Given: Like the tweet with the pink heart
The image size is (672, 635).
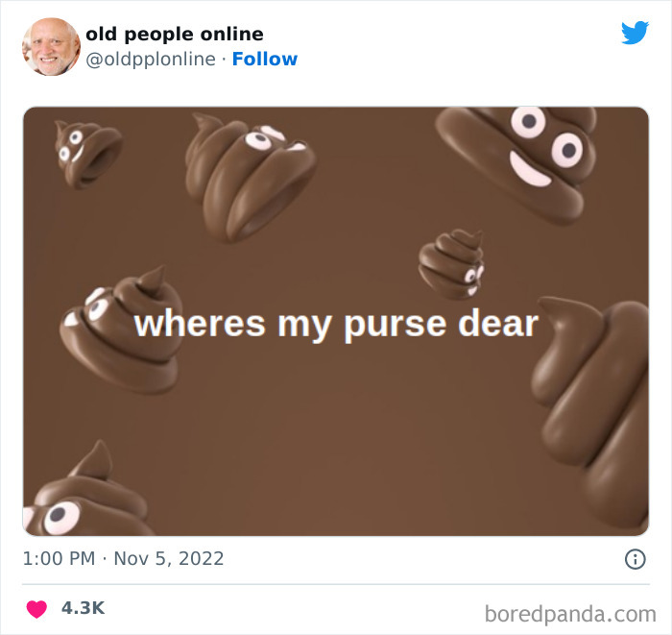Looking at the screenshot, I should [36, 609].
